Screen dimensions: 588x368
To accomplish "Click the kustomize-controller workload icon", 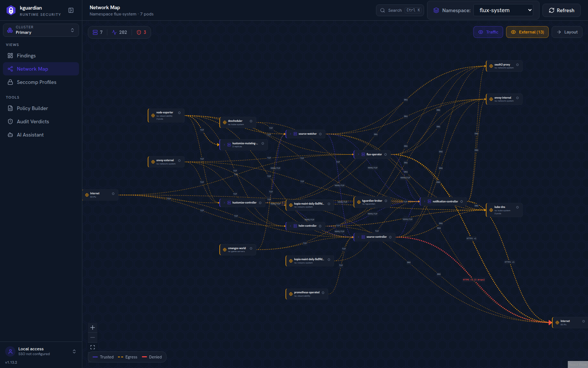I will pyautogui.click(x=229, y=203).
